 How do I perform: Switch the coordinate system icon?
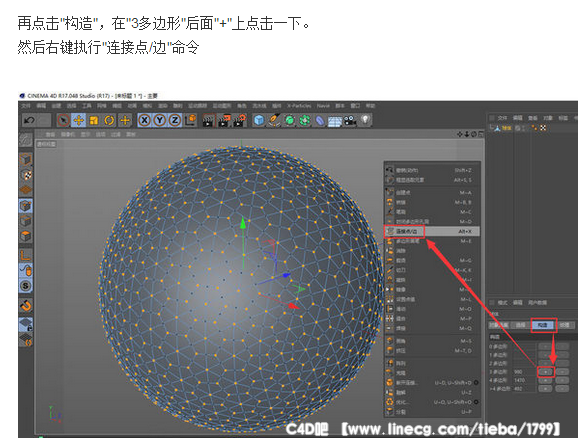coord(190,120)
